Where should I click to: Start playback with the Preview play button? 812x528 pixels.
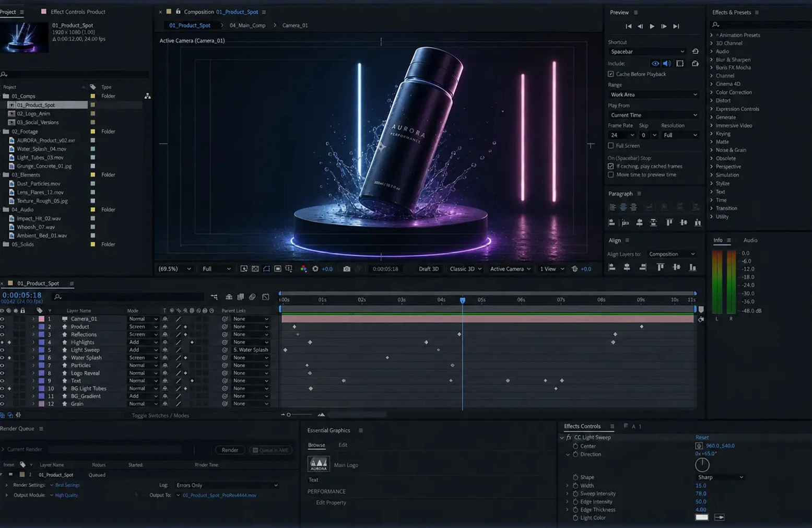652,26
